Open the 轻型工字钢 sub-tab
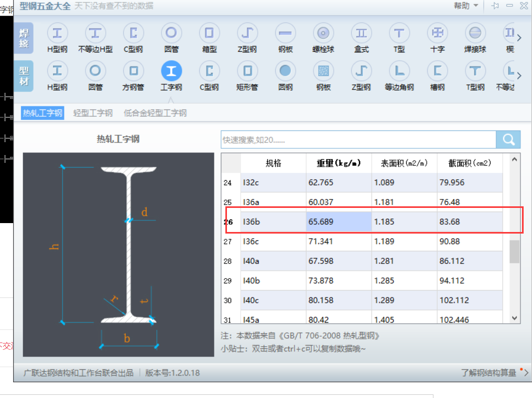 [x=93, y=113]
